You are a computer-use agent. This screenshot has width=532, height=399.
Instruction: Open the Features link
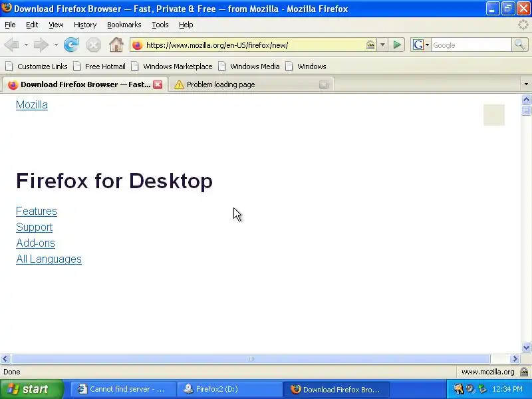37,211
